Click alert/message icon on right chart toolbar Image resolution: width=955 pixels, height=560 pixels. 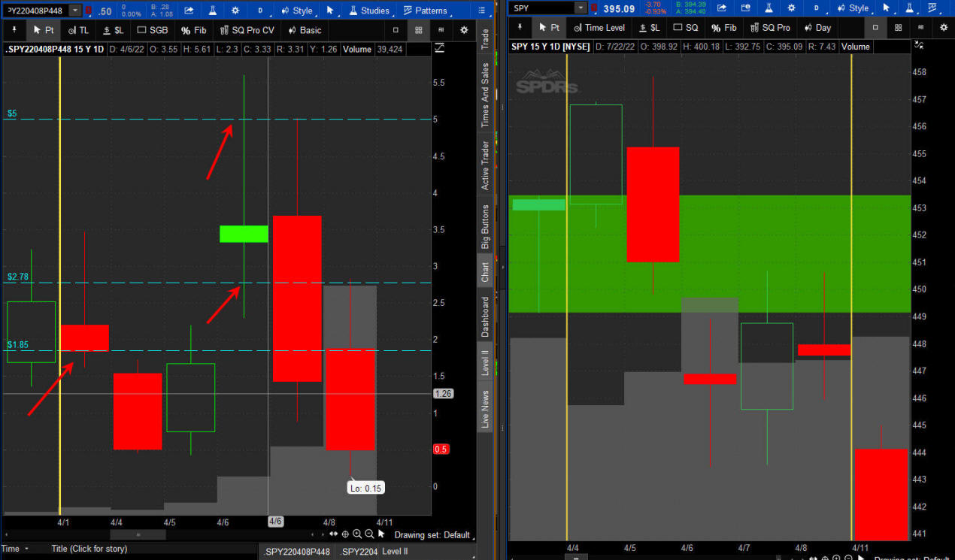pos(745,8)
